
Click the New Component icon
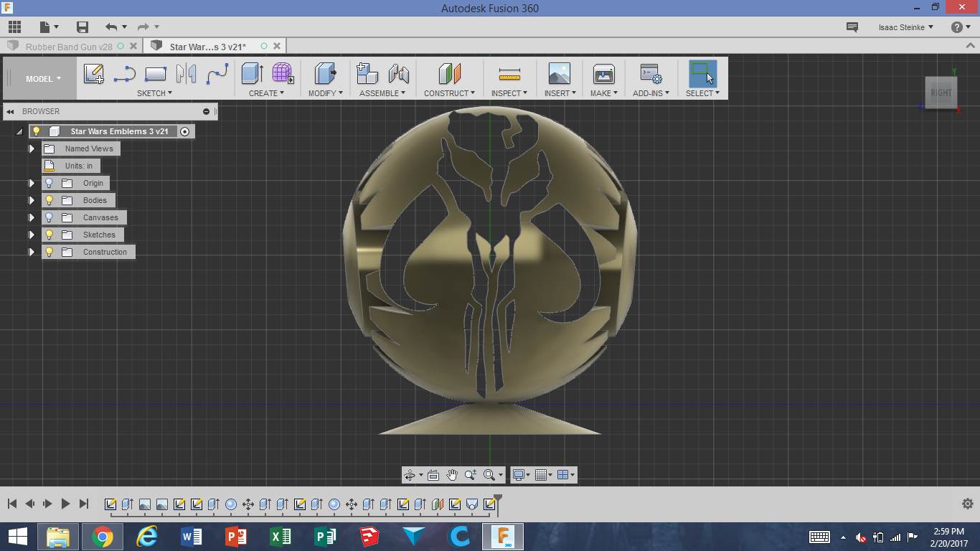click(367, 73)
